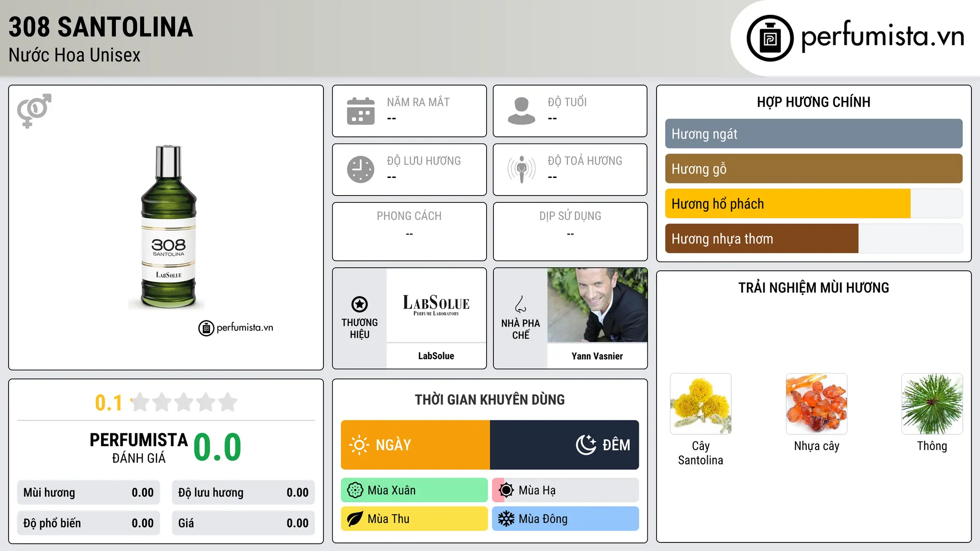Click the snowflake icon for Mùa Đông
The height and width of the screenshot is (551, 980).
pyautogui.click(x=506, y=519)
